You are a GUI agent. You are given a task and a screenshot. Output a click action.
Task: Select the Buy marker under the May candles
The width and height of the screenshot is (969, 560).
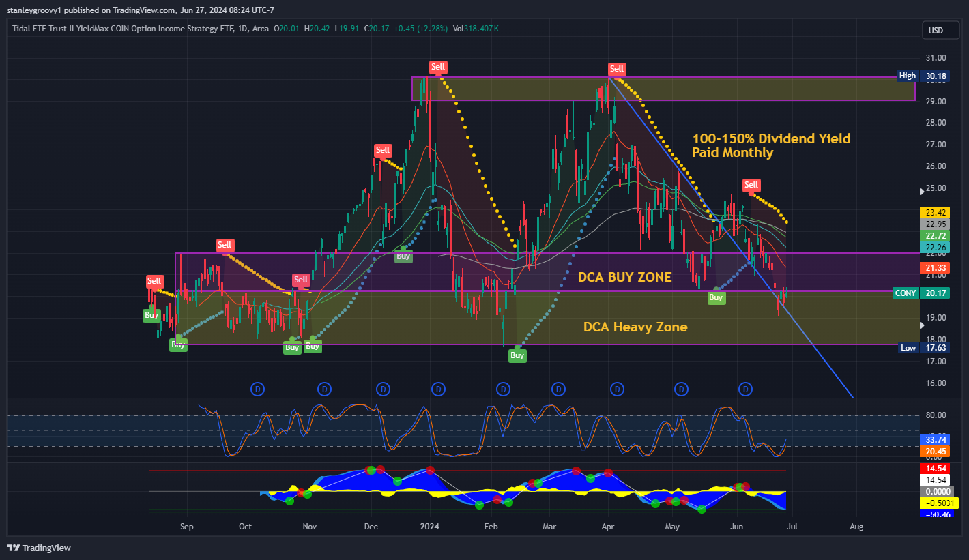(x=716, y=297)
